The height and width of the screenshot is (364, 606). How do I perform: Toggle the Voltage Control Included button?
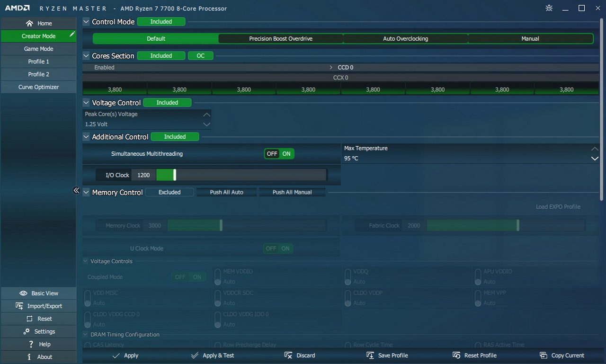pyautogui.click(x=167, y=103)
